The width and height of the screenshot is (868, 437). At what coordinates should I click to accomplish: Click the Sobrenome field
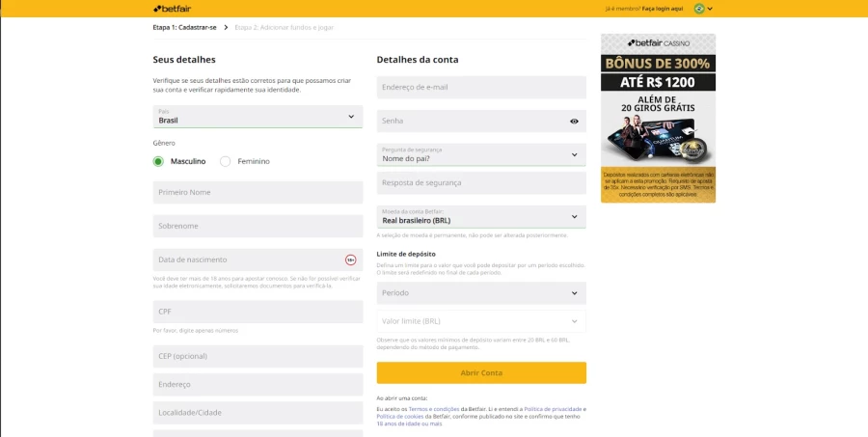click(x=258, y=226)
